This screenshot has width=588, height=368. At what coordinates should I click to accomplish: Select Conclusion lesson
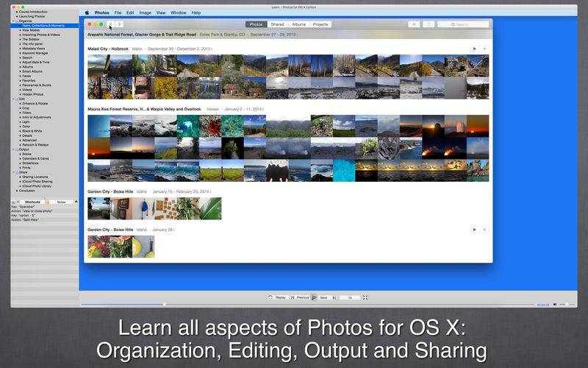click(x=26, y=191)
